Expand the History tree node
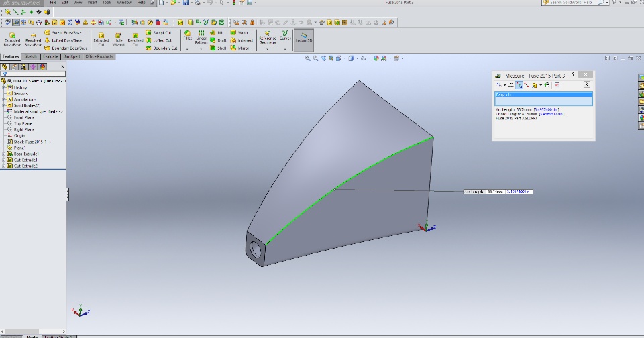 (x=4, y=87)
